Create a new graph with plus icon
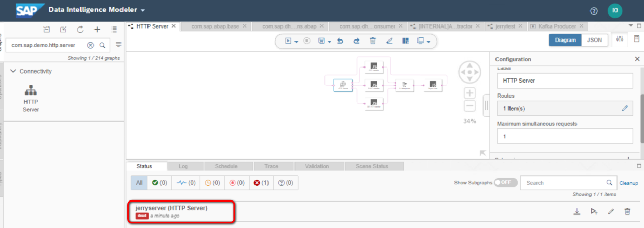The width and height of the screenshot is (644, 228). (x=97, y=30)
